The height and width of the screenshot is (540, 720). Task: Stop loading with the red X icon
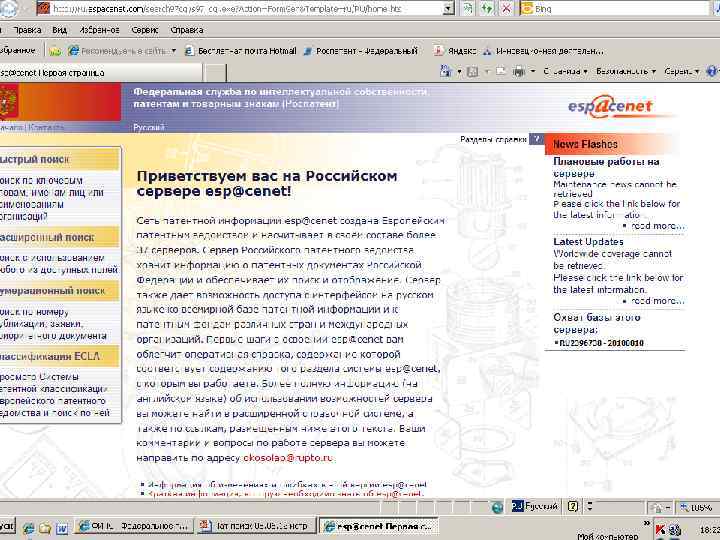coord(506,8)
